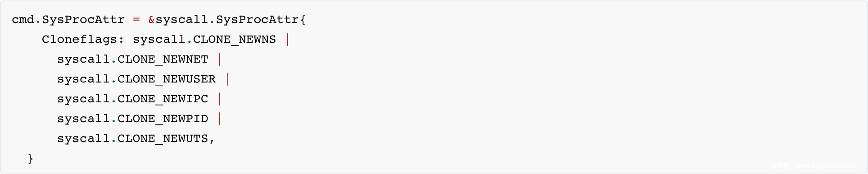Click the syscall.SysProcAttr struct type name
This screenshot has height=174, width=868.
click(x=227, y=19)
